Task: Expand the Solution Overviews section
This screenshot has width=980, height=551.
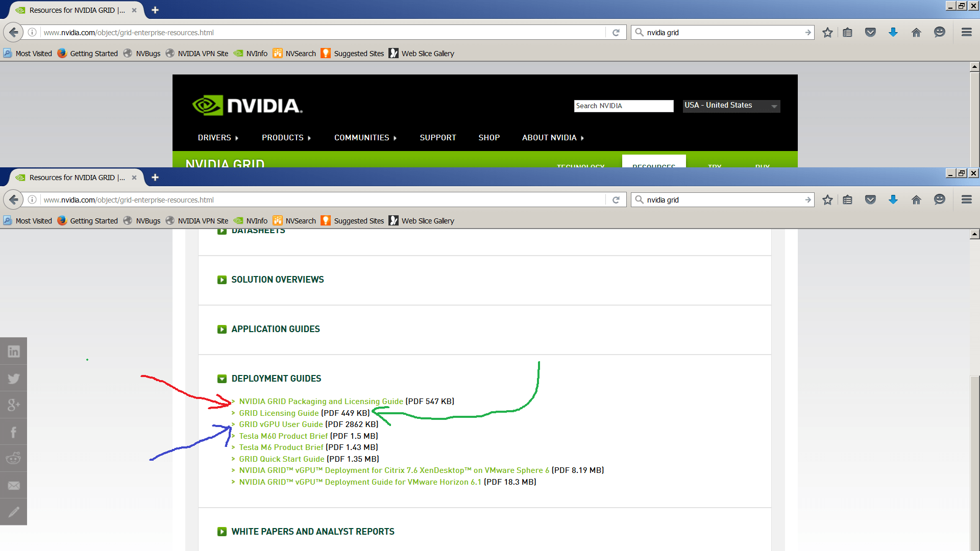Action: coord(277,280)
